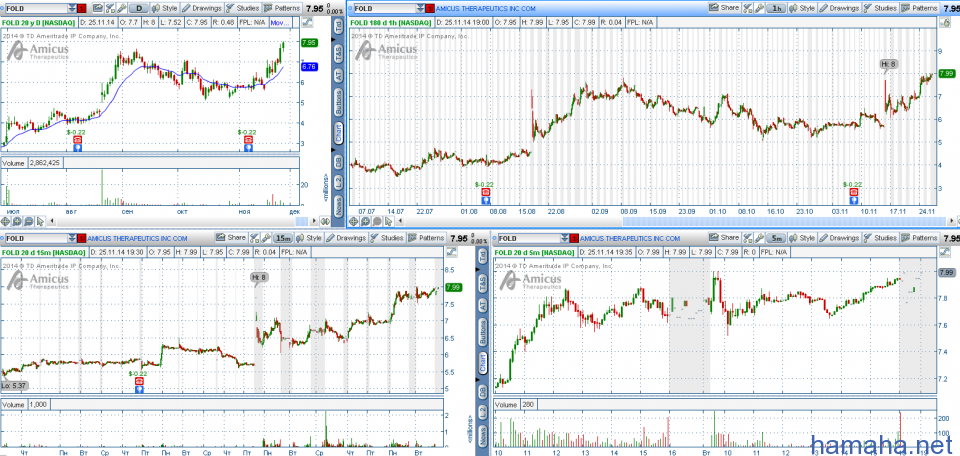
Task: Open News tab on lower side panel
Action: tap(483, 435)
